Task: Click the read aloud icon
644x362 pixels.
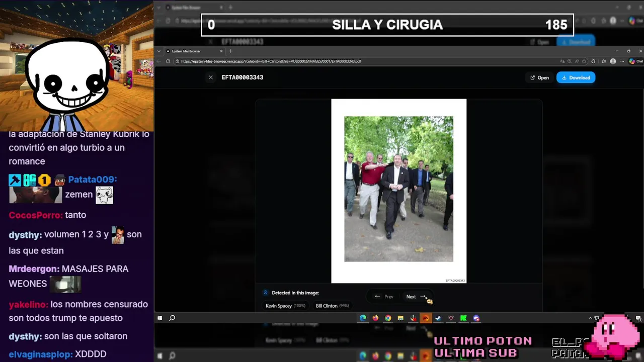Action: (x=577, y=61)
